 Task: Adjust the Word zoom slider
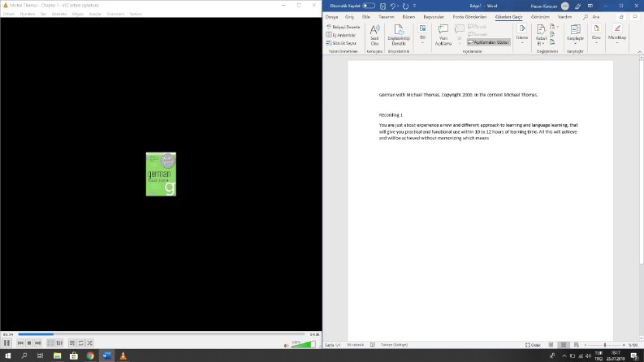coord(604,345)
